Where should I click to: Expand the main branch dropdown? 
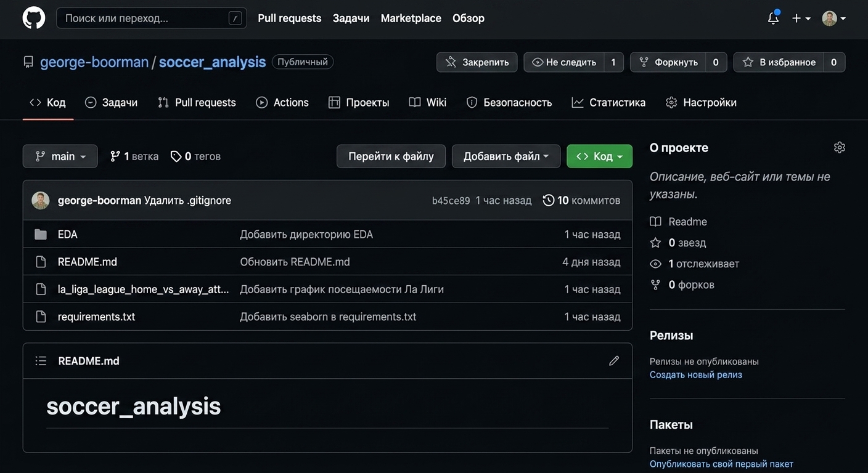point(60,156)
